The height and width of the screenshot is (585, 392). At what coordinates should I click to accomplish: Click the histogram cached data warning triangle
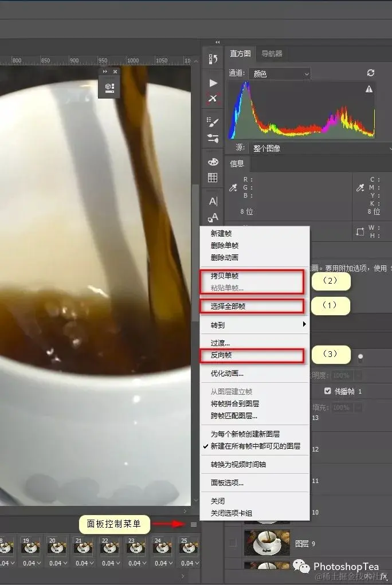[x=369, y=89]
